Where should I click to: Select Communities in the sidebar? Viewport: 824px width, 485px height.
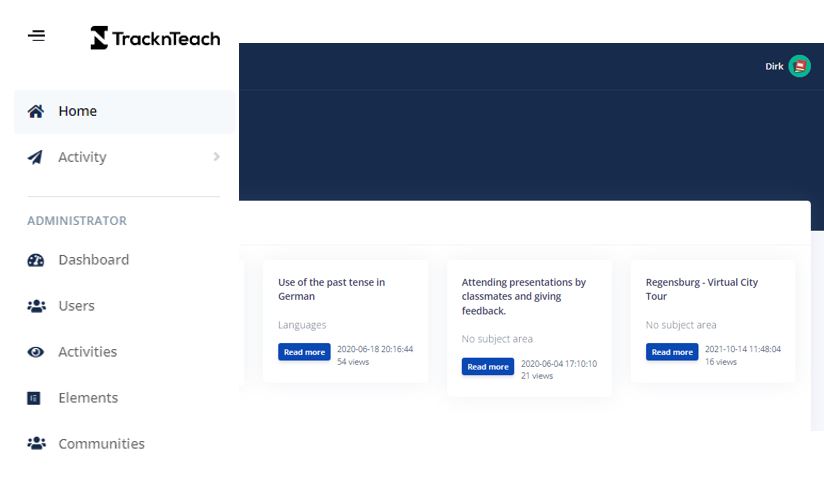pyautogui.click(x=101, y=444)
